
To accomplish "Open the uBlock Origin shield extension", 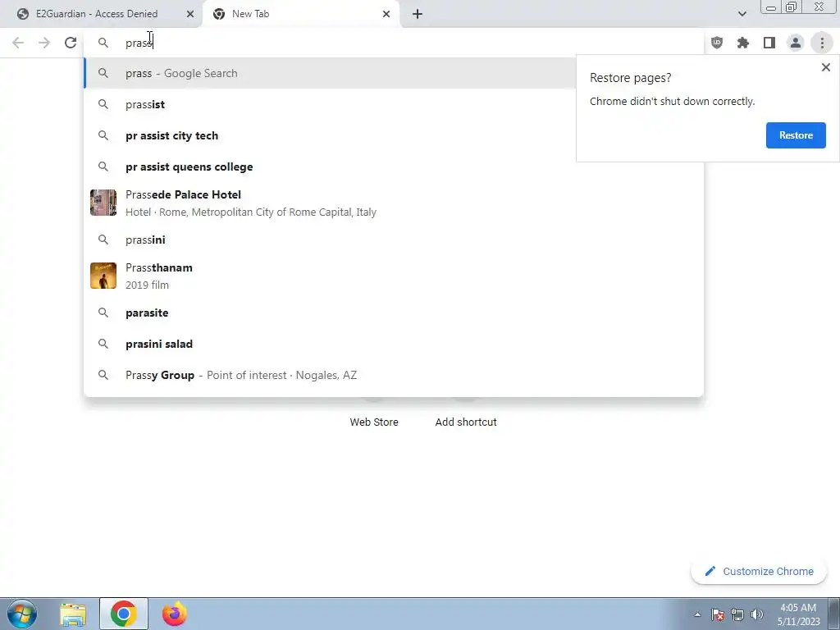I will click(x=717, y=43).
